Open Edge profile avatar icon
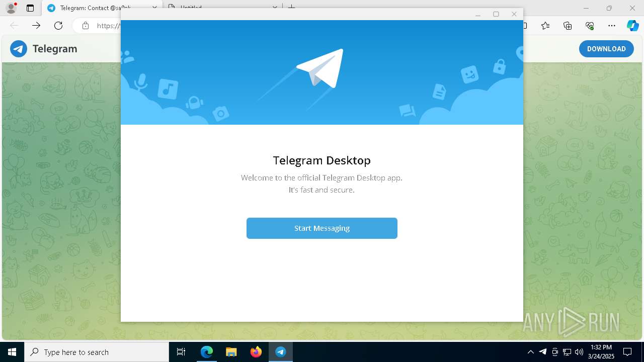This screenshot has width=644, height=362. [11, 8]
